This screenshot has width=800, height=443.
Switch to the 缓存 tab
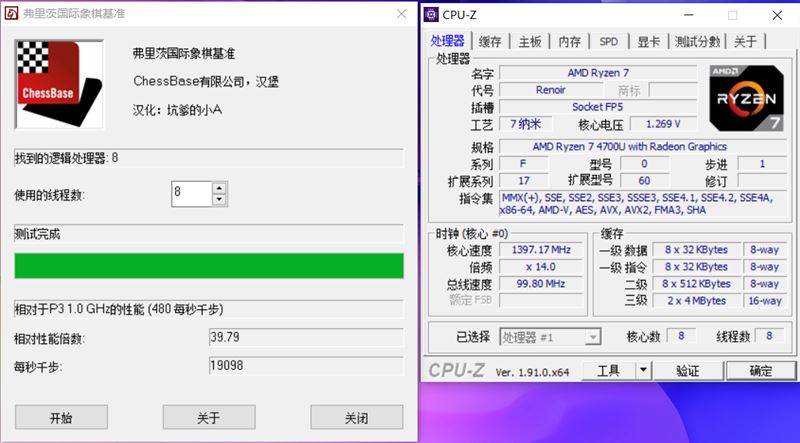pyautogui.click(x=490, y=41)
